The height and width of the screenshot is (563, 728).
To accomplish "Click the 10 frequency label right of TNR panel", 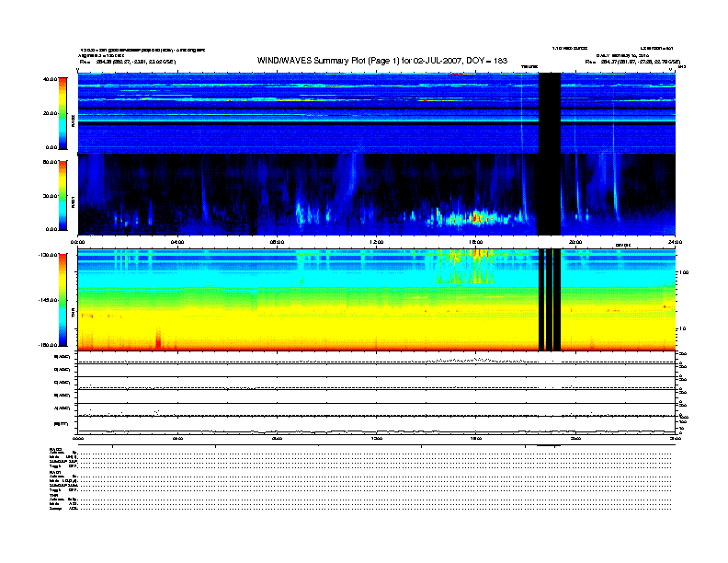I will point(682,329).
